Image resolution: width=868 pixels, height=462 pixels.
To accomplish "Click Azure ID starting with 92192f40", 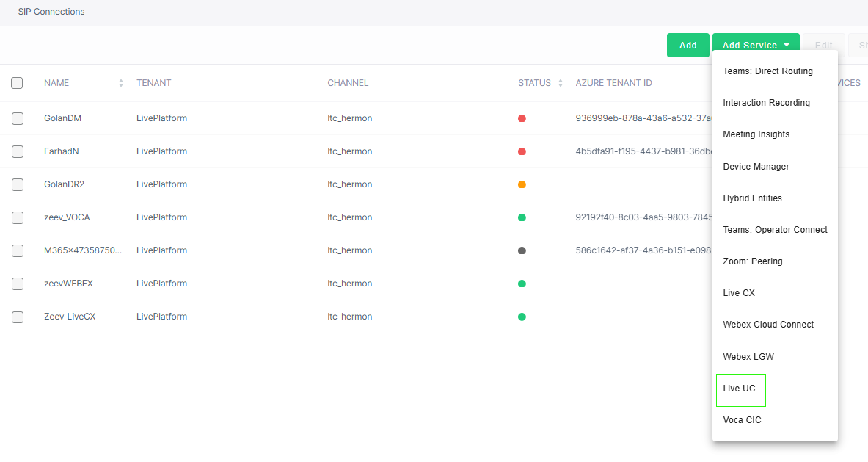I will [x=643, y=217].
